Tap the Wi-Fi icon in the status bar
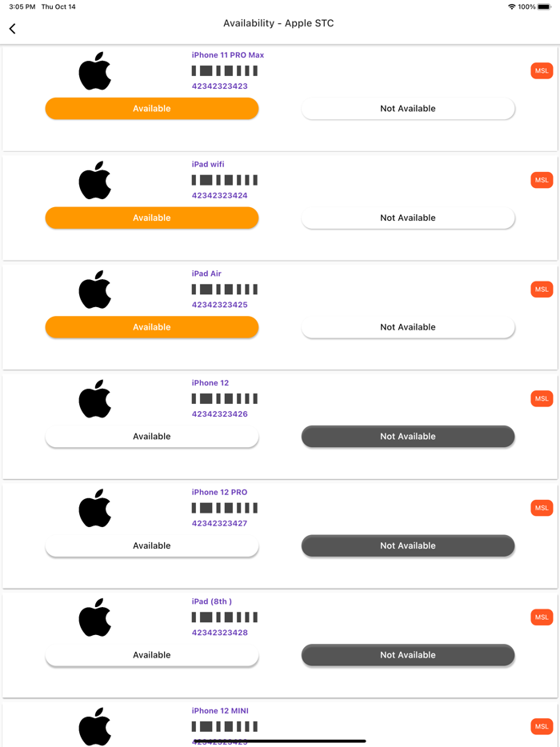Viewport: 560px width, 747px height. click(510, 6)
